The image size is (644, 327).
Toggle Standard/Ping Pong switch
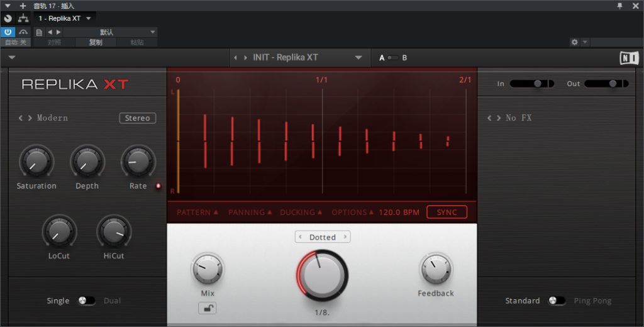(557, 301)
